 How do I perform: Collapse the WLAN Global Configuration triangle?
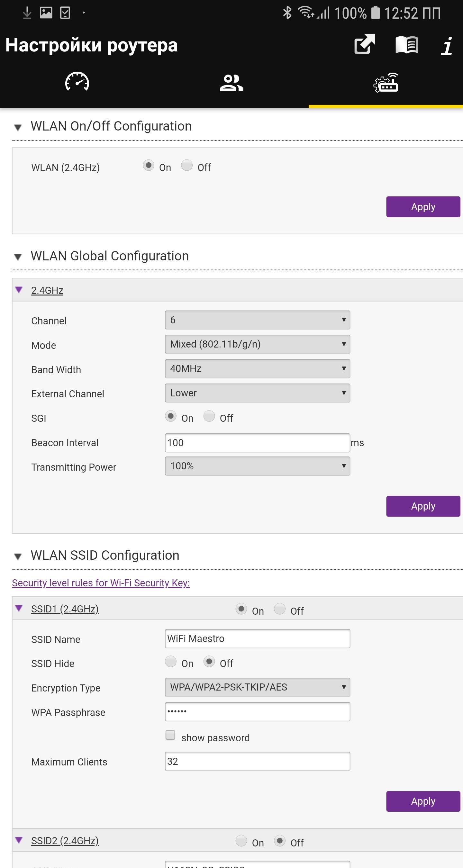pyautogui.click(x=18, y=257)
